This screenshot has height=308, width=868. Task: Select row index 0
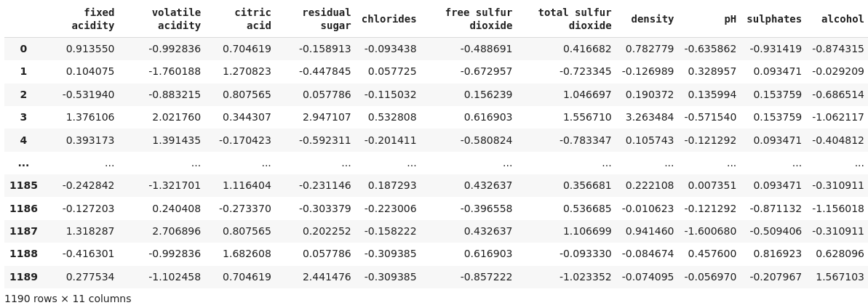[x=23, y=49]
